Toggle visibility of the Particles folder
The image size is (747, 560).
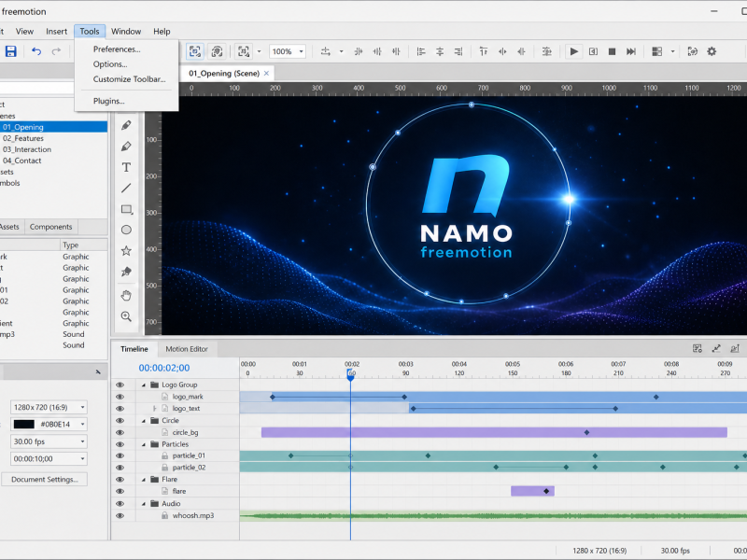click(x=120, y=444)
